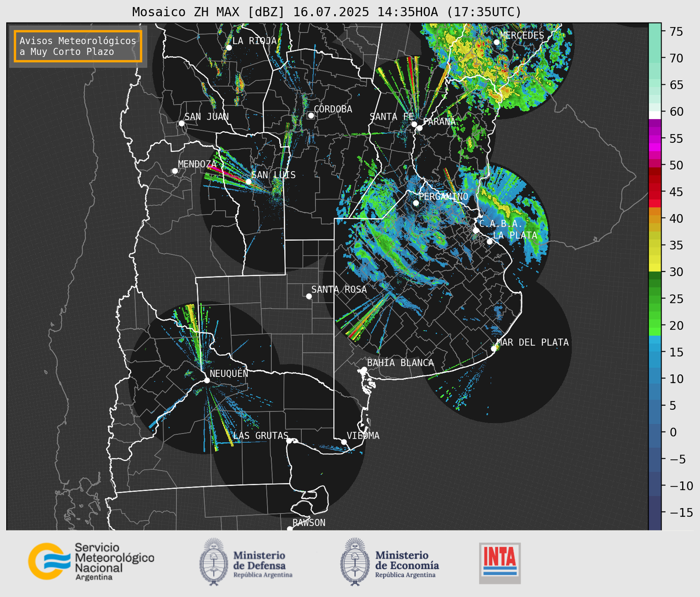Viewport: 700px width, 597px height.
Task: Click the MERCEDES label text
Action: point(522,35)
